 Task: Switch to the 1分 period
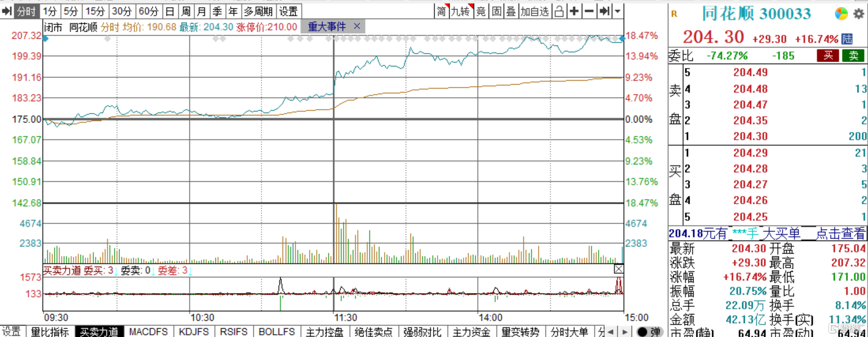coord(50,11)
